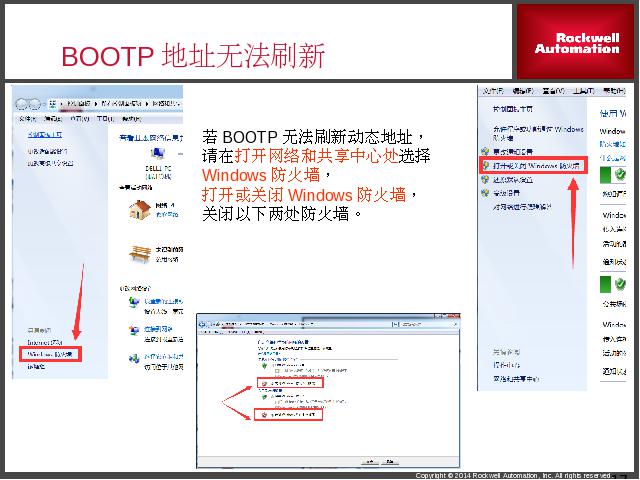Click back arrow in firewall customize settings window
This screenshot has height=480, width=640.
202,324
